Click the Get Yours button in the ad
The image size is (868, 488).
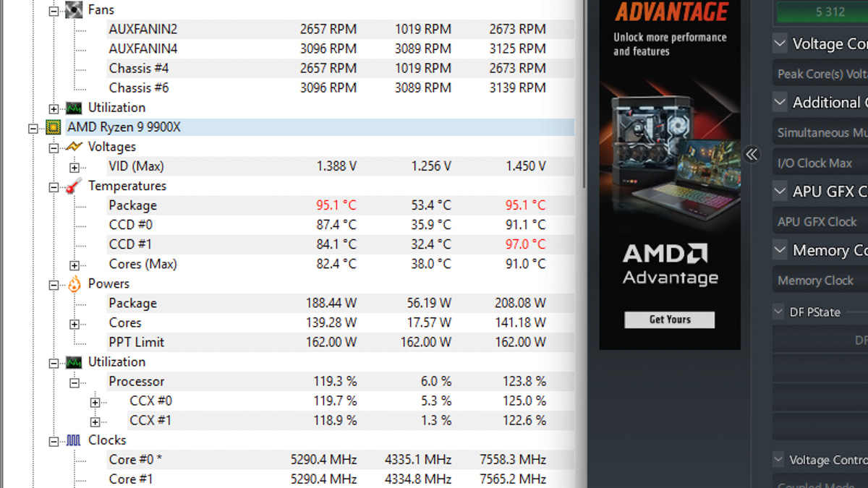click(670, 320)
